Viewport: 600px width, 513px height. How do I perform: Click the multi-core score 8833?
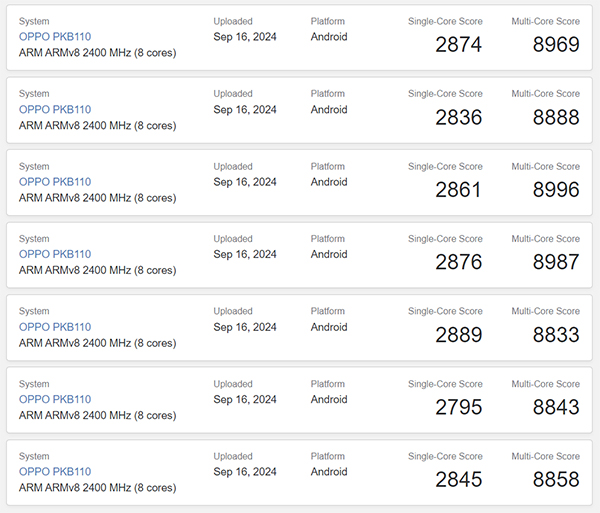coord(556,335)
